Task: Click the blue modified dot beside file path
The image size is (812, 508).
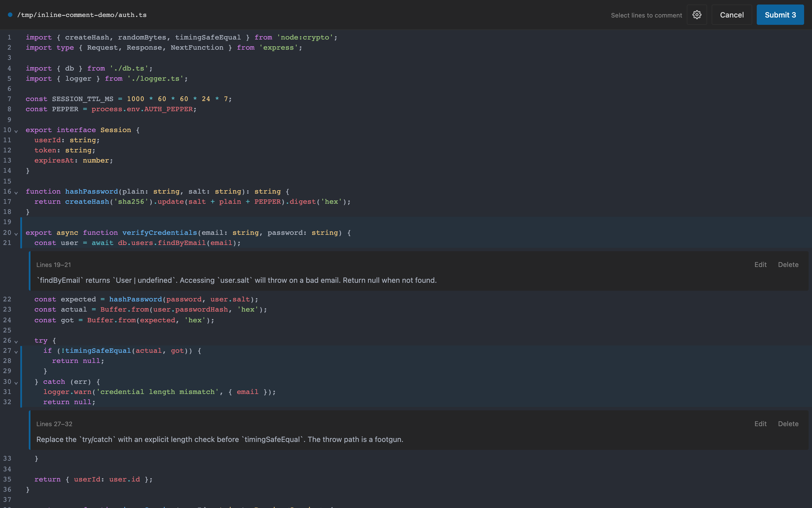Action: pyautogui.click(x=10, y=15)
